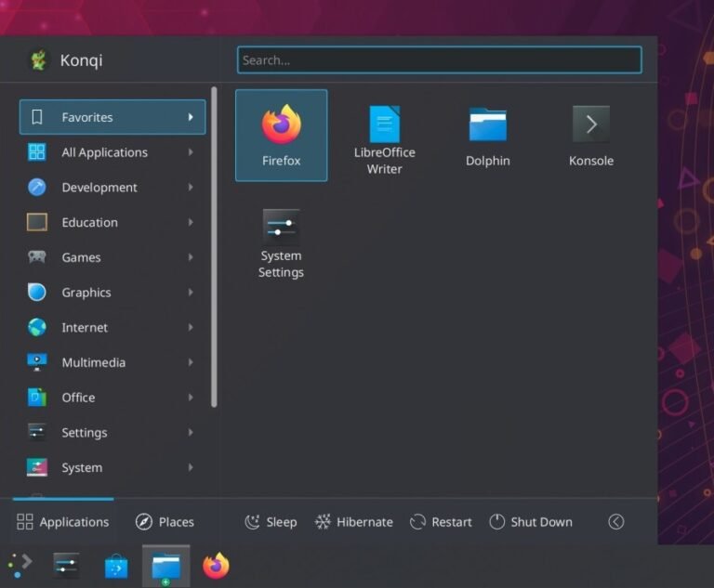Open System Settings from the taskbar
Viewport: 714px width, 588px height.
(x=66, y=566)
